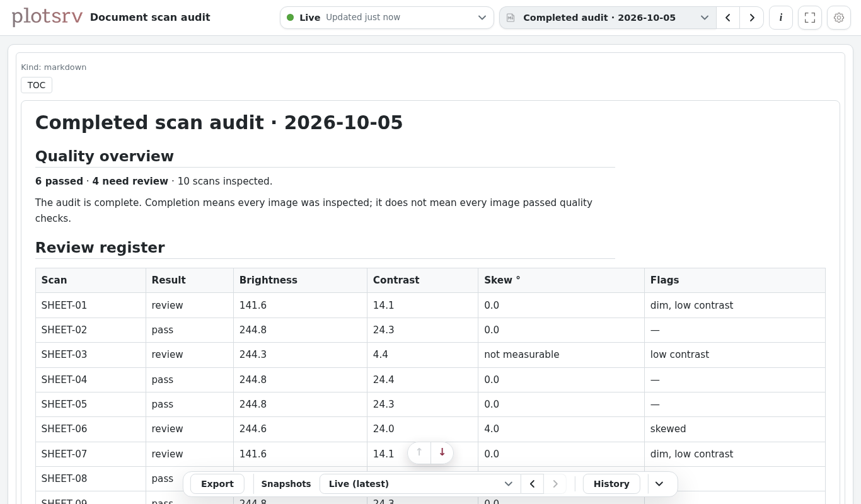861x504 pixels.
Task: Click the plotsrv logo
Action: [x=47, y=17]
